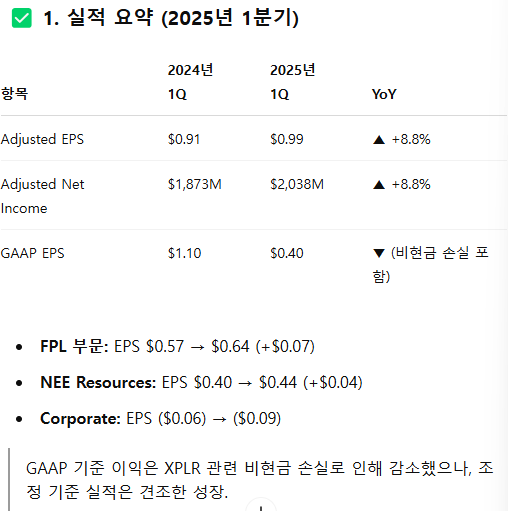508x511 pixels.
Task: Click the 2024년 1Q column header
Action: point(190,82)
